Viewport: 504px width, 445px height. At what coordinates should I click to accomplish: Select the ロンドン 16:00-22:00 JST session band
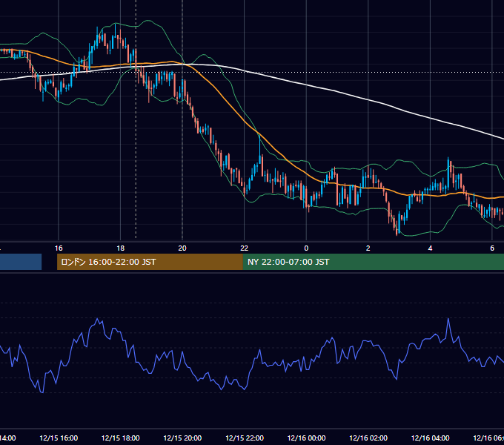(150, 262)
